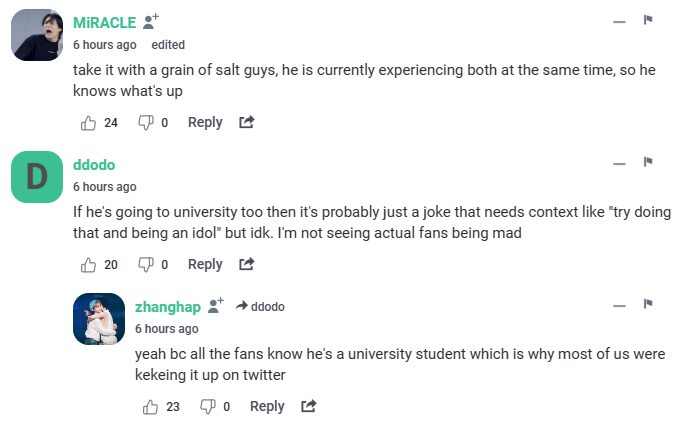Reply to MiRACLE's comment
Viewport: 681px width, 423px height.
[205, 123]
